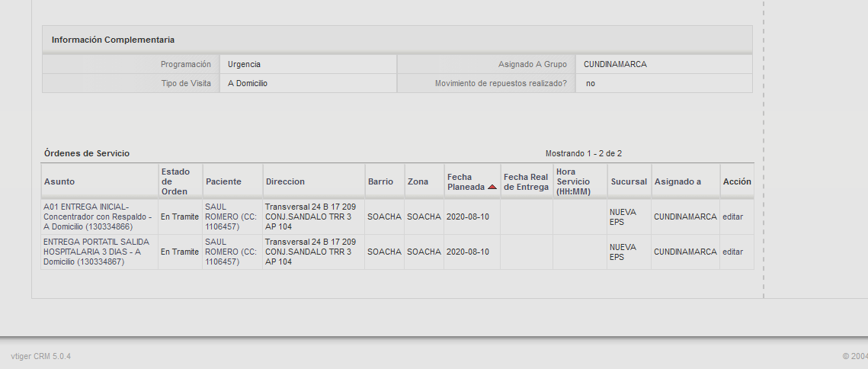Click the Asignado A Grupo field label
The image size is (868, 369).
tap(533, 64)
